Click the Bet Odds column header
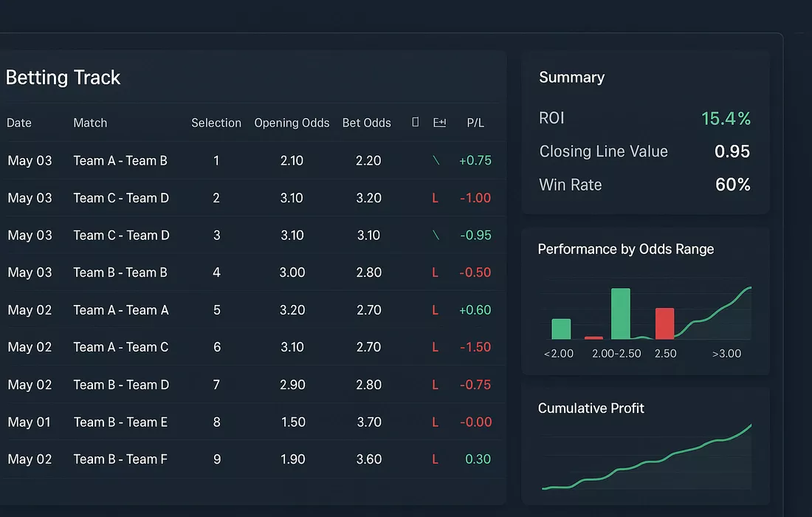Image resolution: width=812 pixels, height=517 pixels. [367, 123]
